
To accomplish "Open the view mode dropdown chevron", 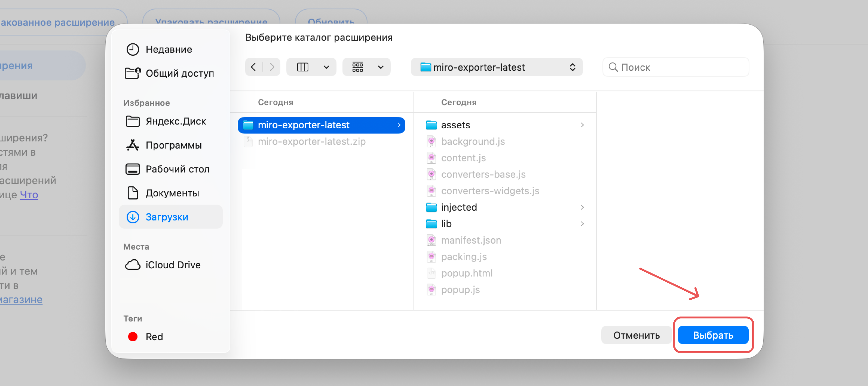I will (326, 67).
